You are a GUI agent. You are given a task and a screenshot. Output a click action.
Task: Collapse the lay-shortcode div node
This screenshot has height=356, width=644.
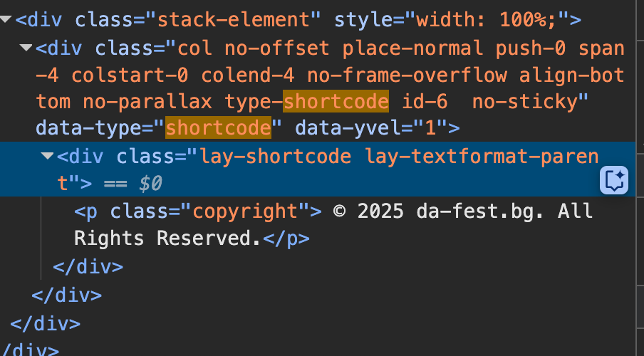(48, 156)
